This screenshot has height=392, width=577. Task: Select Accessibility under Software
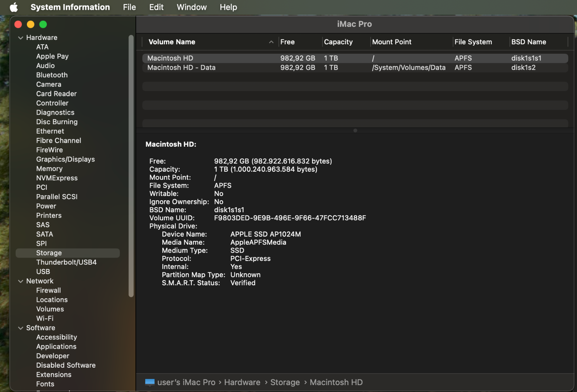(57, 338)
